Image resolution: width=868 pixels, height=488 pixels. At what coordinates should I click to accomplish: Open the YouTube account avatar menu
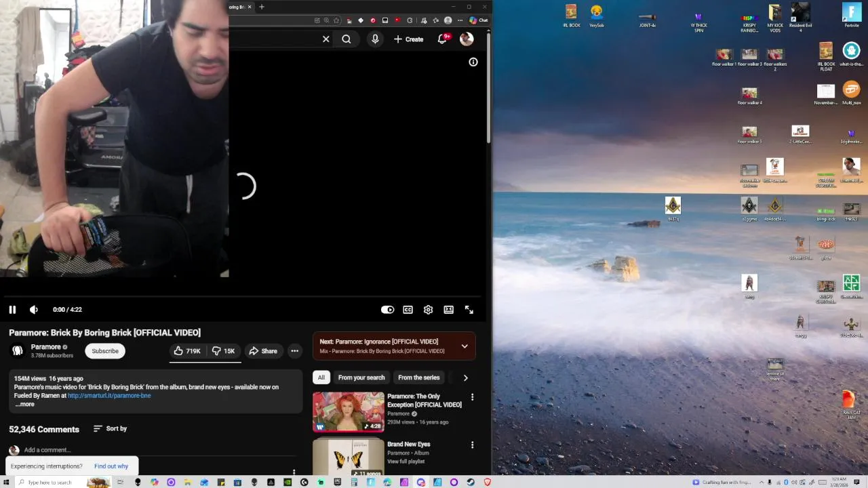click(467, 39)
